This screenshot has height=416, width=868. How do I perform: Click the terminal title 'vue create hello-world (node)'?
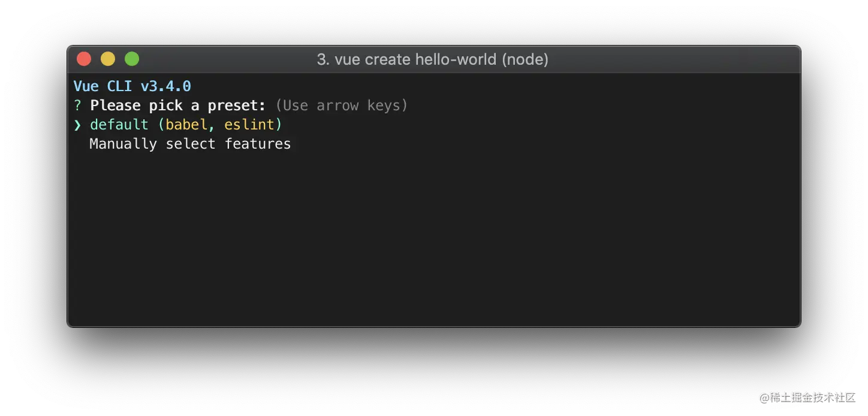tap(433, 59)
